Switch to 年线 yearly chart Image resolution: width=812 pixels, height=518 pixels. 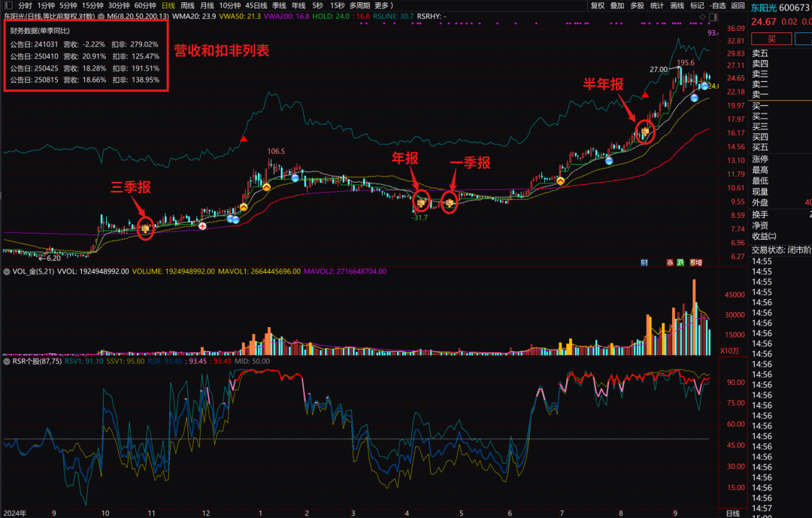tap(298, 6)
